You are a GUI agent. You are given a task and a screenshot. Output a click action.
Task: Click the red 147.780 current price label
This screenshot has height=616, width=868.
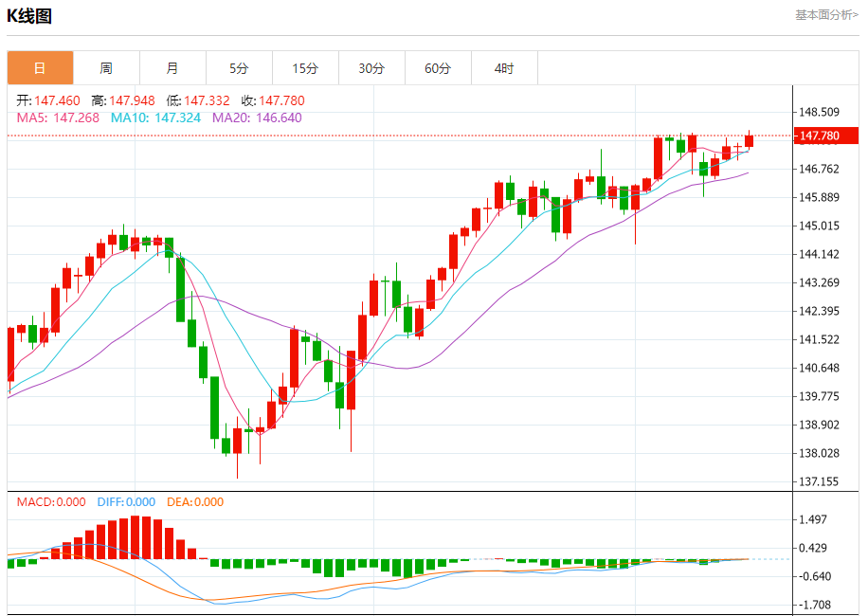[x=826, y=136]
